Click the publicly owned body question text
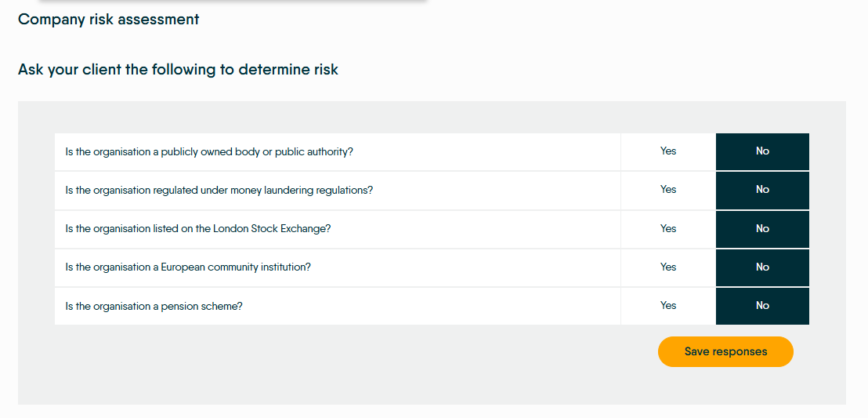The width and height of the screenshot is (868, 418). point(209,152)
